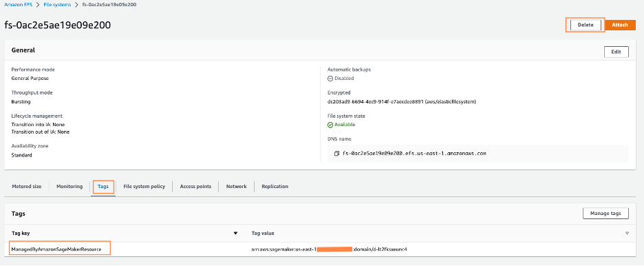Viewport: 644px width, 266px height.
Task: Open the Tags tab
Action: (103, 187)
